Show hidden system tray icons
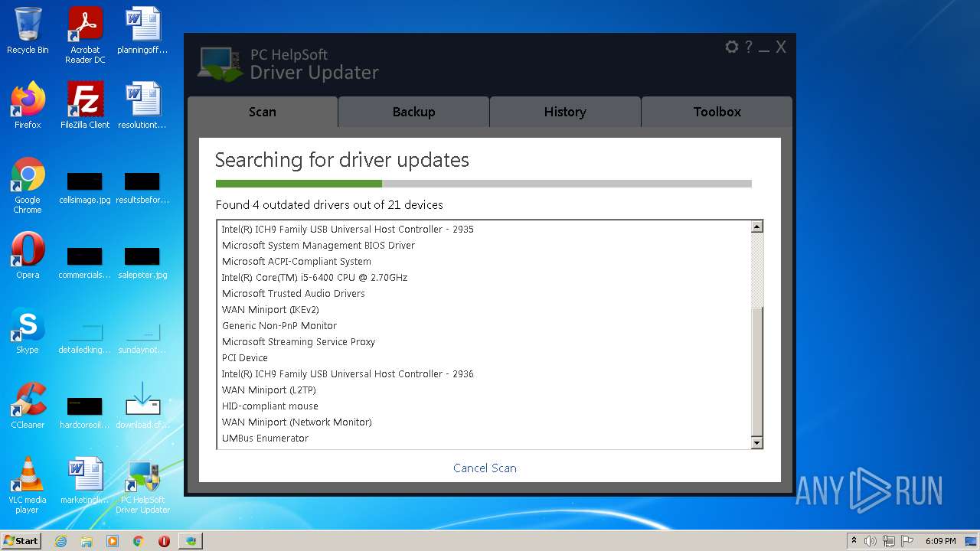The image size is (980, 551). click(854, 540)
